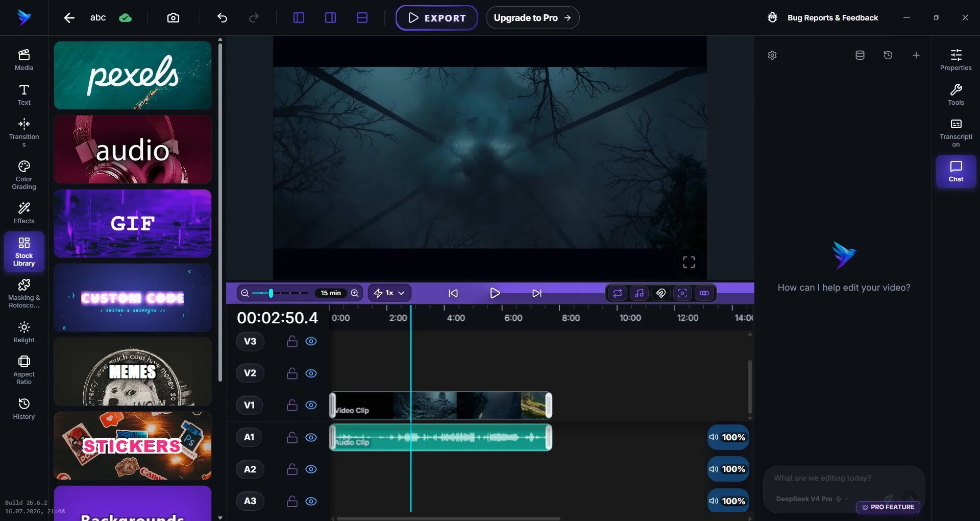
Task: Open the MEMES stock category
Action: [x=133, y=371]
